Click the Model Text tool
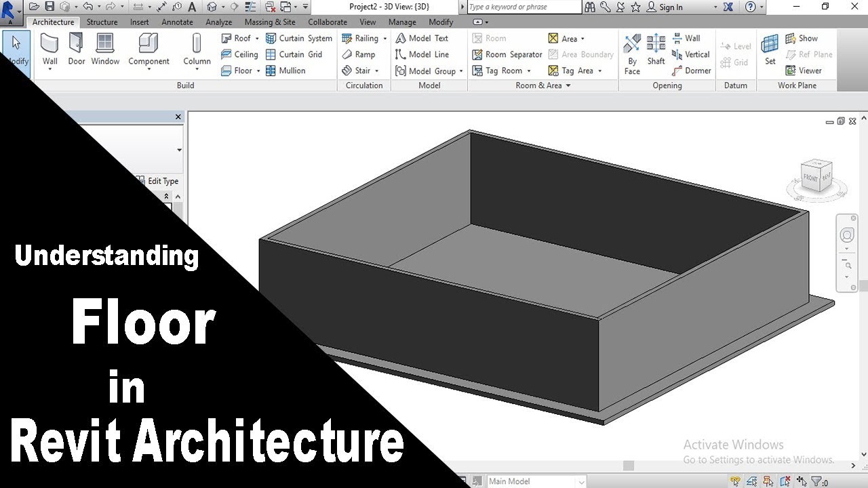The width and height of the screenshot is (868, 488). click(422, 39)
